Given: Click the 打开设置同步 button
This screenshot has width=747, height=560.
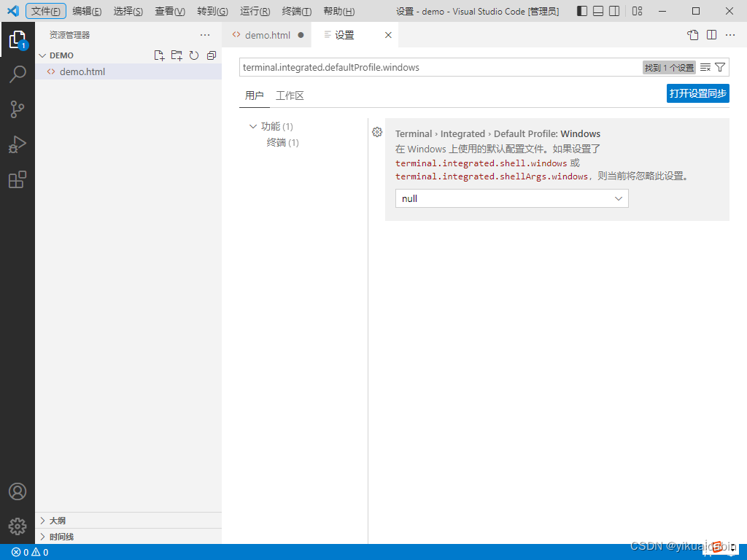Looking at the screenshot, I should point(698,93).
